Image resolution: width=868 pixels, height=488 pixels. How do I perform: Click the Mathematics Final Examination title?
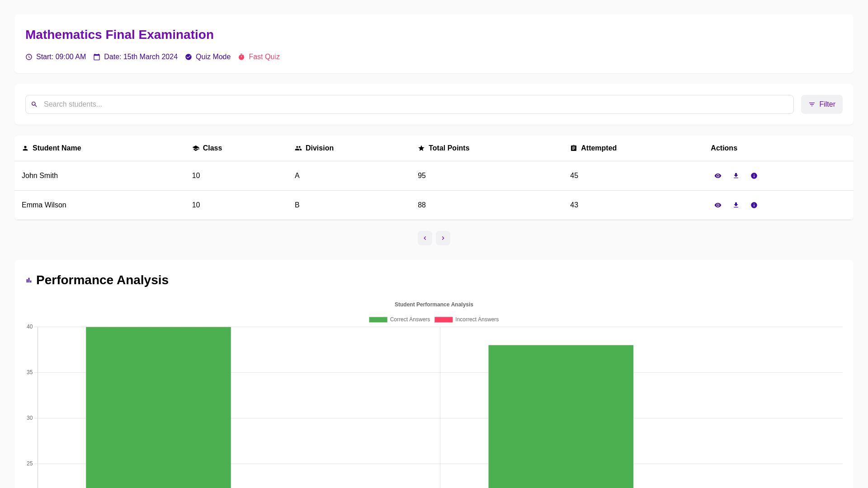click(x=119, y=34)
